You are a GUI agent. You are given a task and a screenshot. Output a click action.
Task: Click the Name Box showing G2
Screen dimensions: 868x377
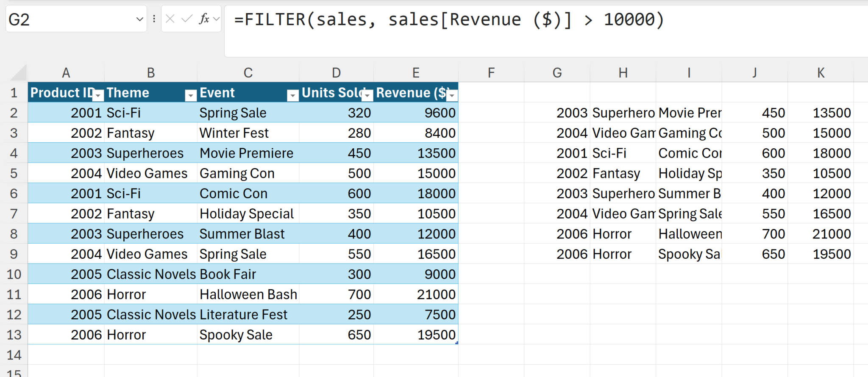(68, 19)
